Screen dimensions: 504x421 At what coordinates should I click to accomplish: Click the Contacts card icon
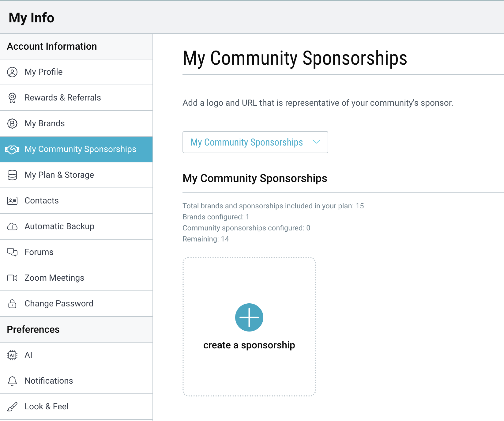tap(12, 201)
